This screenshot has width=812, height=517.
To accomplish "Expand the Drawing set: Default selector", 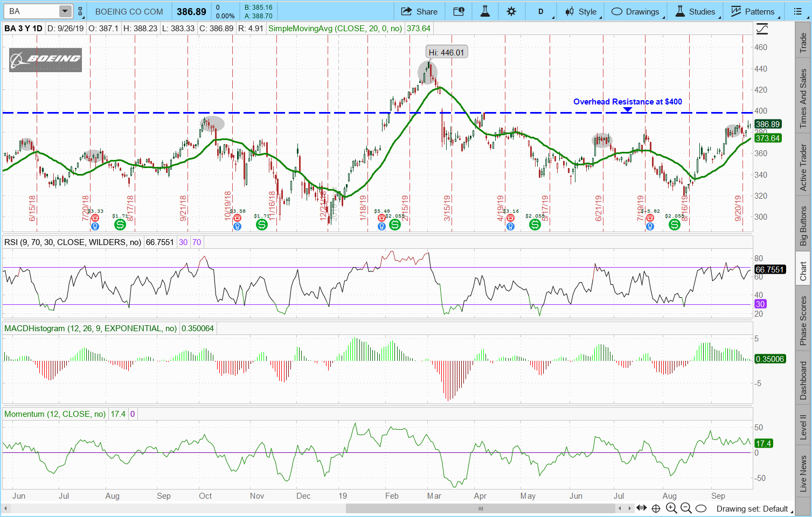I will point(752,508).
